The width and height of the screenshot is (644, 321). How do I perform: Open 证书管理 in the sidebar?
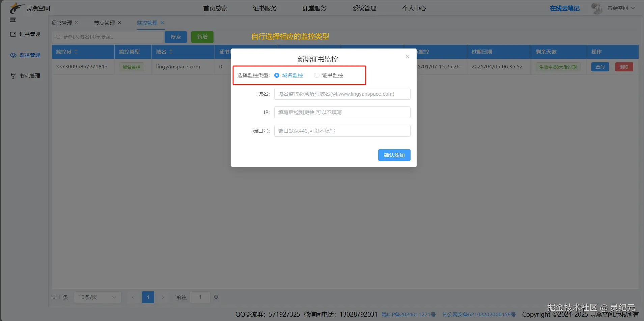click(30, 34)
